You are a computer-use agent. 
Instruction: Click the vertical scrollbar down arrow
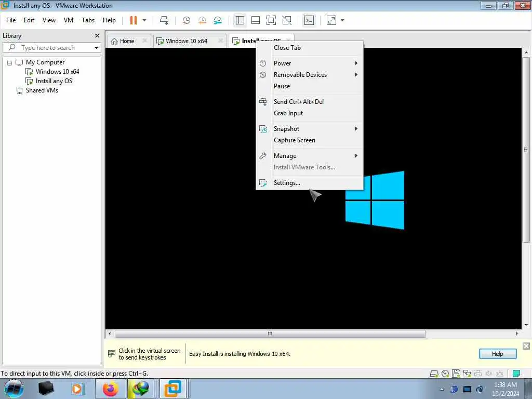pyautogui.click(x=526, y=325)
